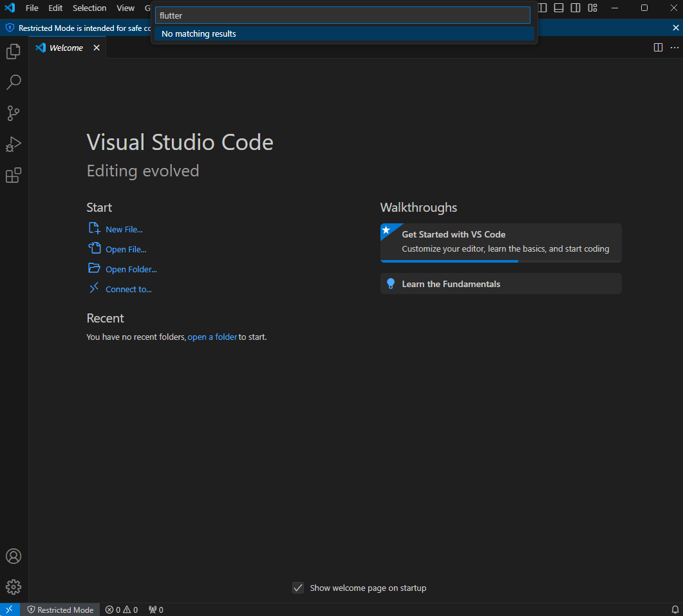The image size is (683, 616).
Task: Click the Open Folder... link
Action: coord(131,270)
